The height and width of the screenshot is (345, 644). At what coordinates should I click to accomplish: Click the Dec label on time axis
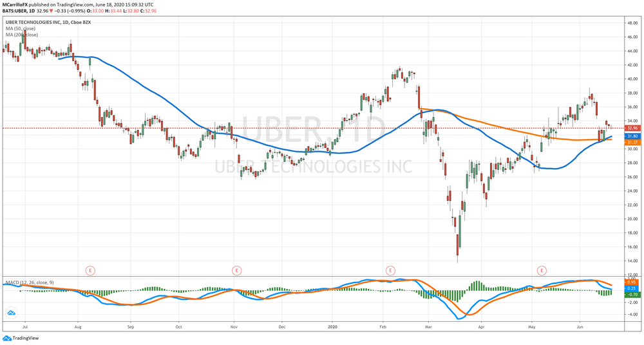coord(282,327)
